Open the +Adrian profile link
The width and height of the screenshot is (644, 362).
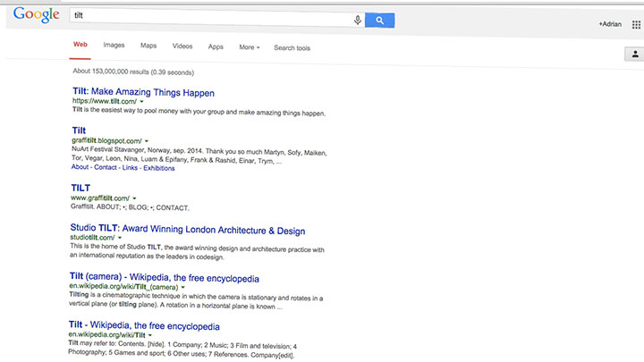point(610,24)
